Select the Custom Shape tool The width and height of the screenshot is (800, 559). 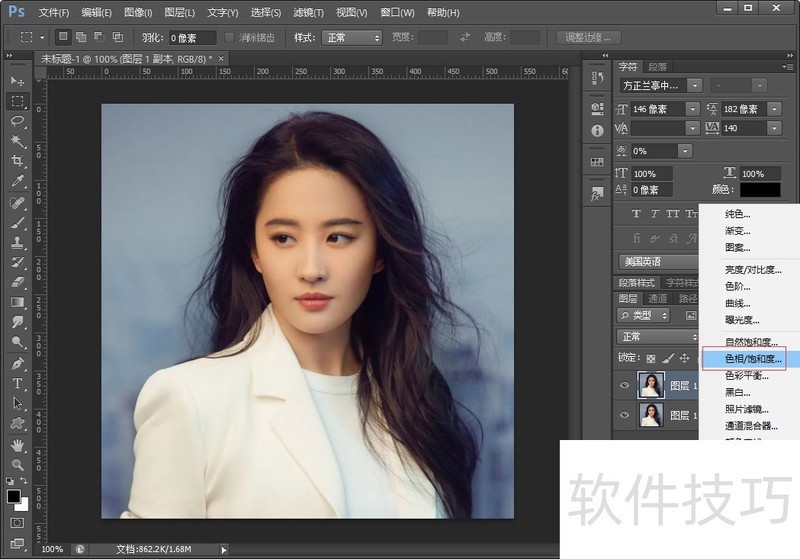(x=17, y=423)
